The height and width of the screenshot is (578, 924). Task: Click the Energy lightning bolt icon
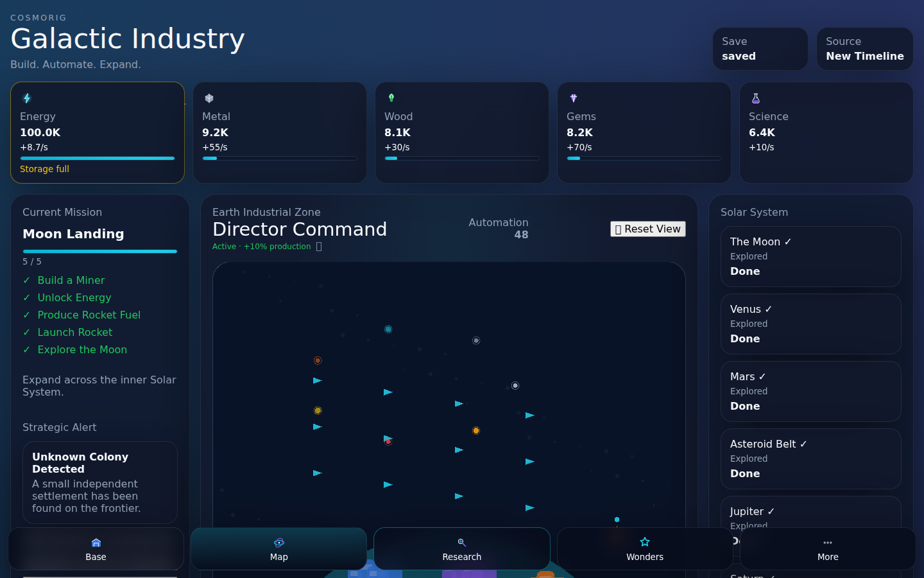[27, 98]
